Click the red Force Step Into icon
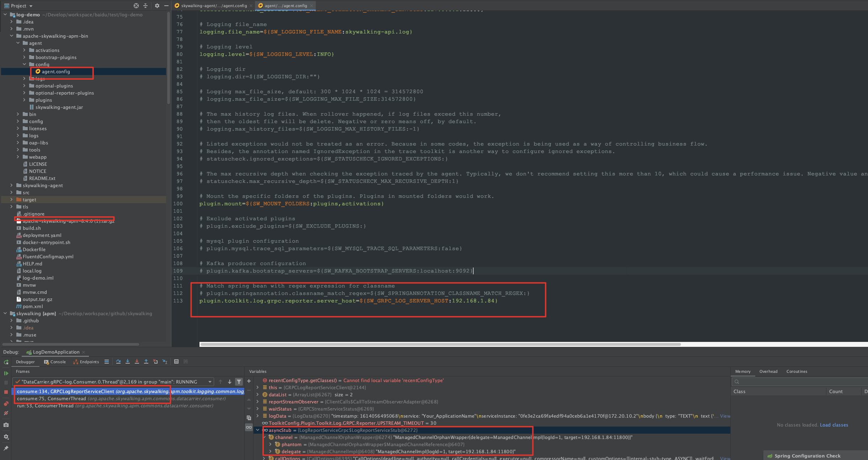Screen dimensions: 868x460 click(137, 361)
